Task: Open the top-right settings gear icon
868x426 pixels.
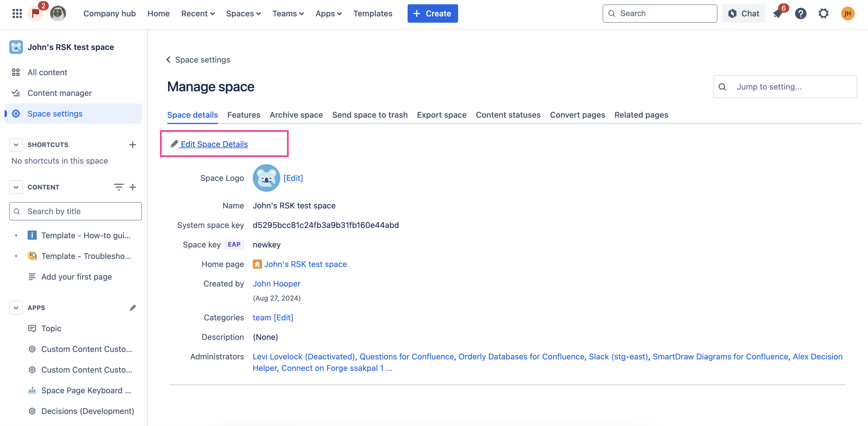Action: [x=823, y=13]
